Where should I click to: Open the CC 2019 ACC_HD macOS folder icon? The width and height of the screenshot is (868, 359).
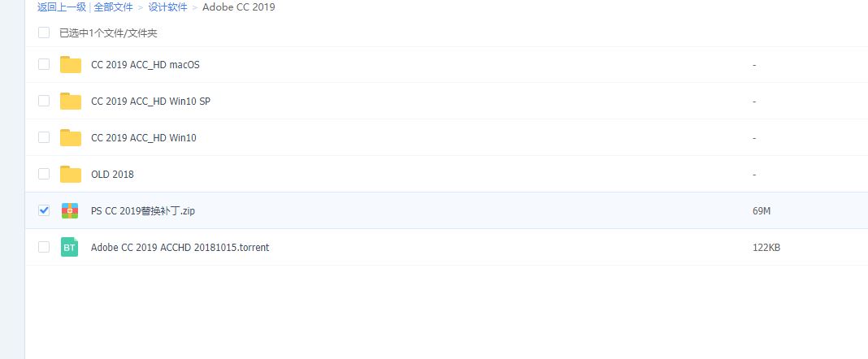(71, 65)
